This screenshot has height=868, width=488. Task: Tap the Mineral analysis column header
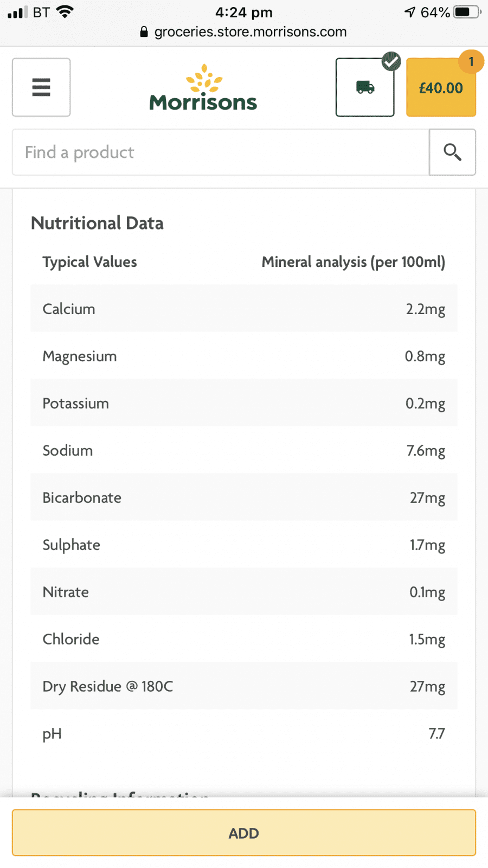pyautogui.click(x=354, y=262)
